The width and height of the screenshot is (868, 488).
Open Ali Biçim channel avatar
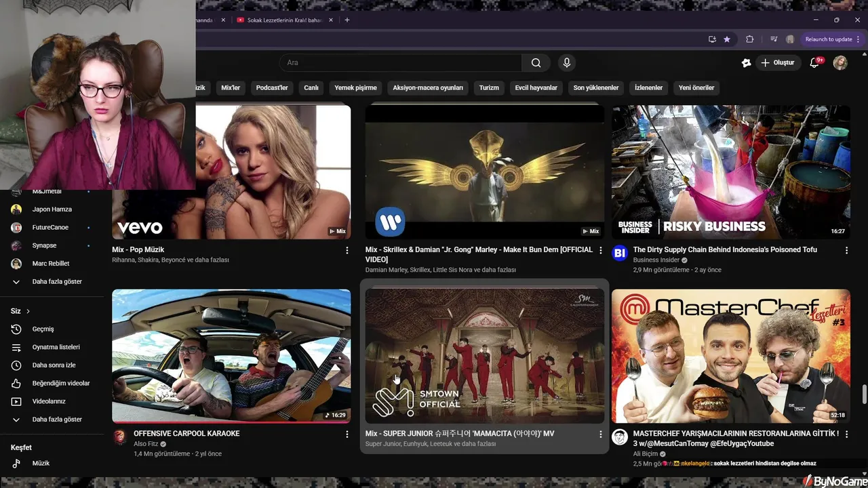pyautogui.click(x=620, y=437)
